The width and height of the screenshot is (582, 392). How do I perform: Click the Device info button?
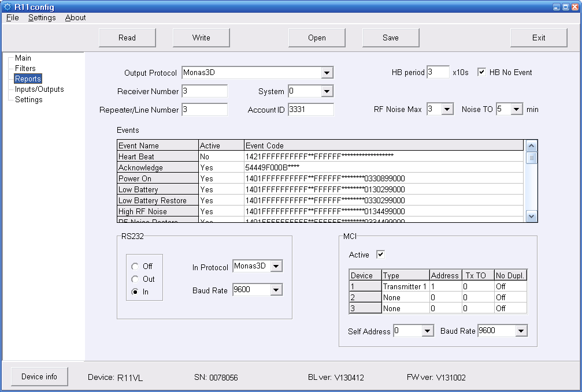(x=39, y=376)
